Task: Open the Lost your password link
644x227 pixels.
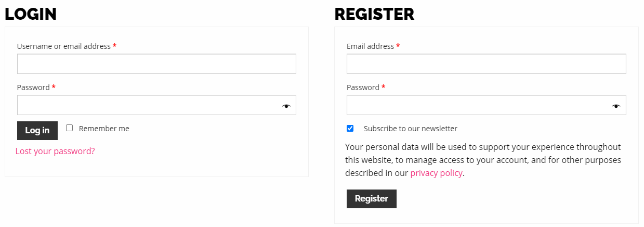Action: [x=55, y=152]
